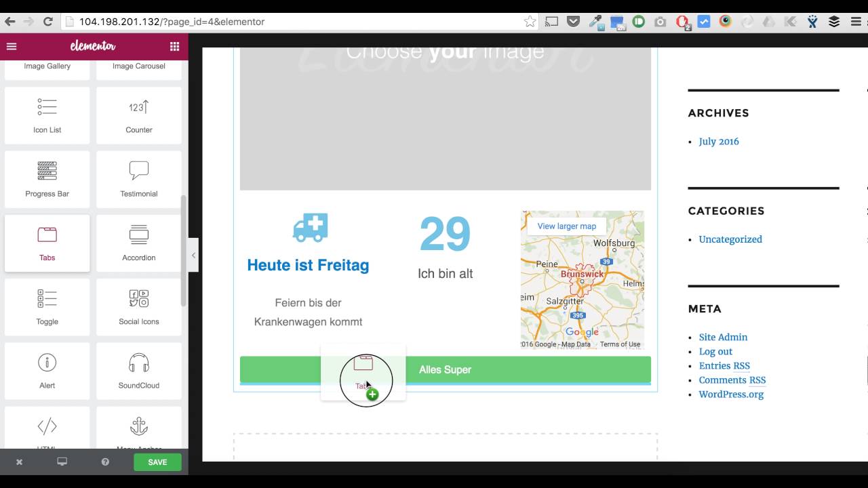Open the Elementor widgets grid icon
868x488 pixels.
(x=174, y=47)
